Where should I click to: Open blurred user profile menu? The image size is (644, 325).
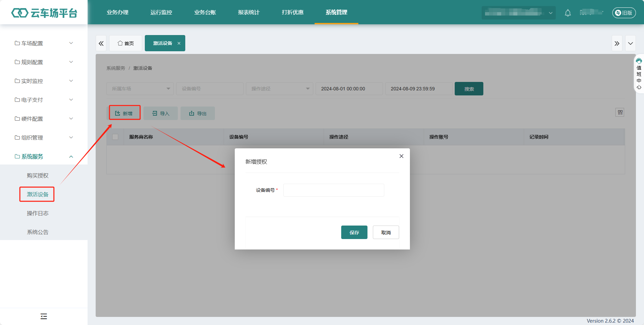(591, 12)
